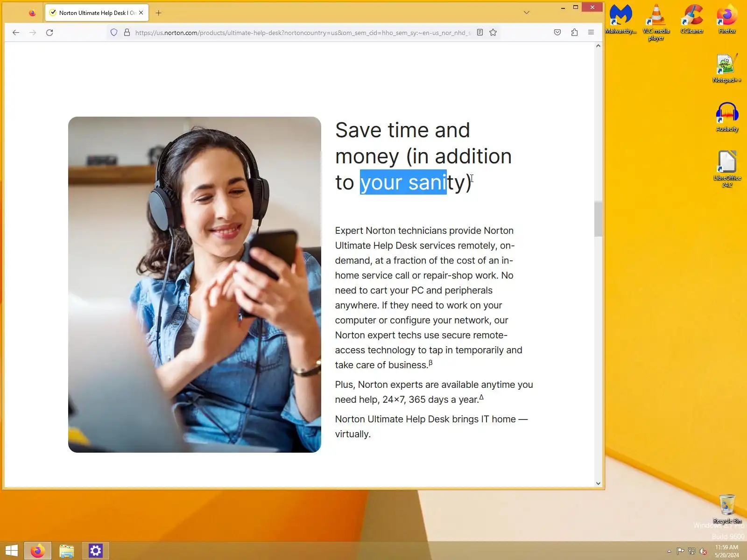The width and height of the screenshot is (747, 560).
Task: Select the LibreOffice 24.2 desktop icon
Action: (x=727, y=169)
